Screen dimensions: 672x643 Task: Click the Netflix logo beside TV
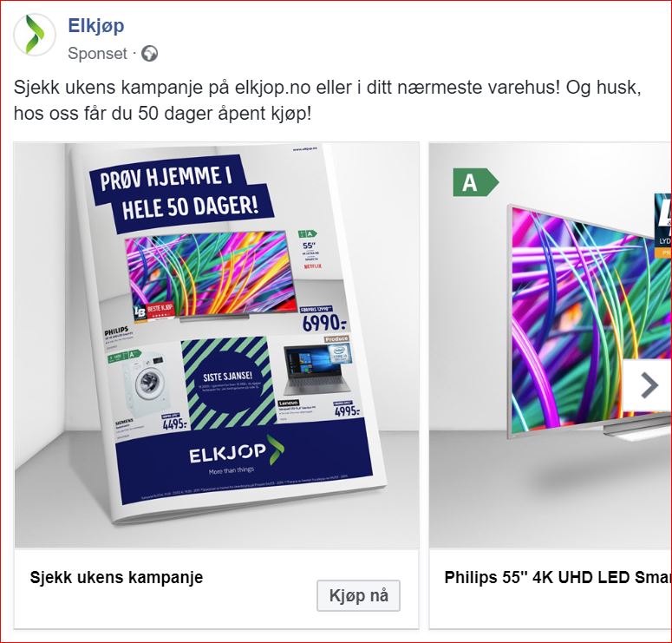[x=312, y=266]
